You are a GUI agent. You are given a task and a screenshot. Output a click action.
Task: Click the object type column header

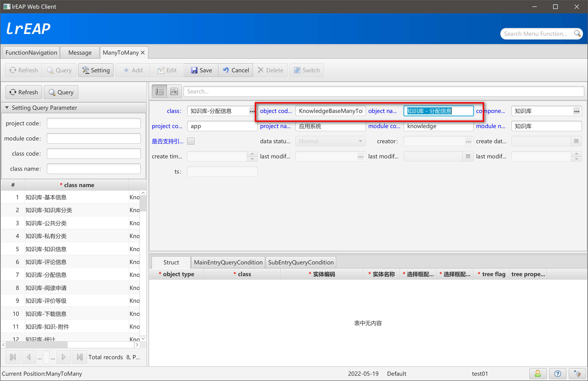(x=176, y=274)
